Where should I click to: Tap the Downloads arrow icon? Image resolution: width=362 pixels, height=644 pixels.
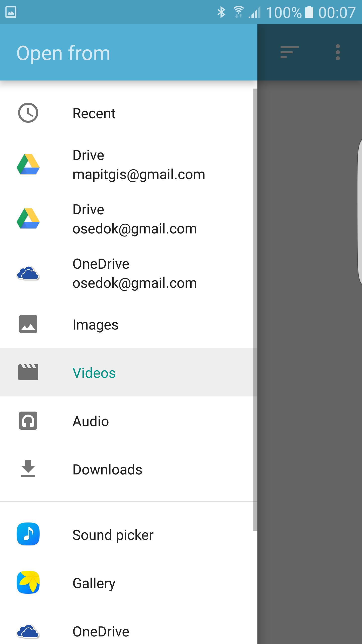28,468
